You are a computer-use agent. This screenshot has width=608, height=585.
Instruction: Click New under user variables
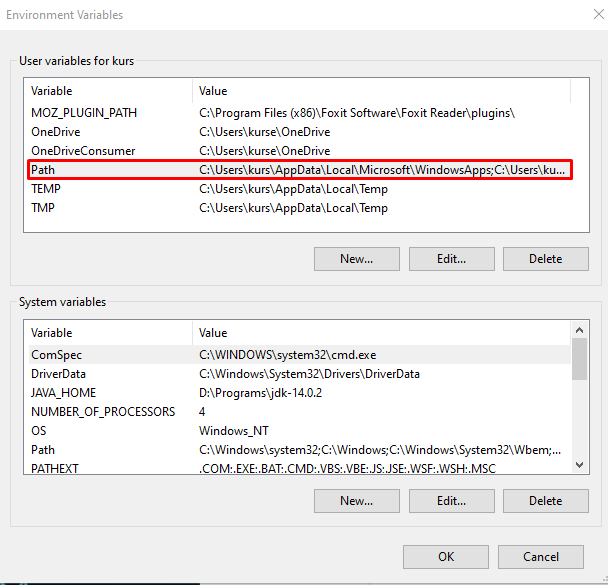(357, 259)
